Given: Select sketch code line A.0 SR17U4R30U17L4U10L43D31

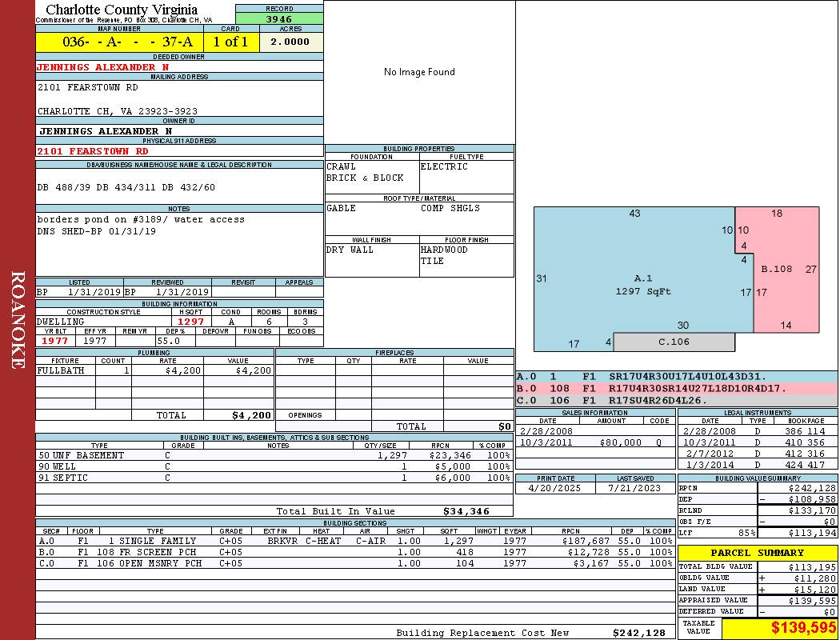Looking at the screenshot, I should (x=678, y=377).
